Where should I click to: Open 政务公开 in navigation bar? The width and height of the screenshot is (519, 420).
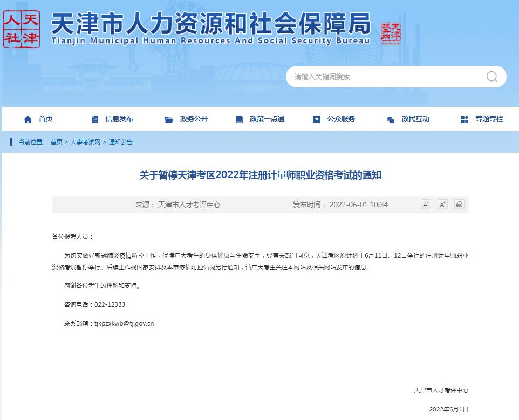pyautogui.click(x=194, y=119)
